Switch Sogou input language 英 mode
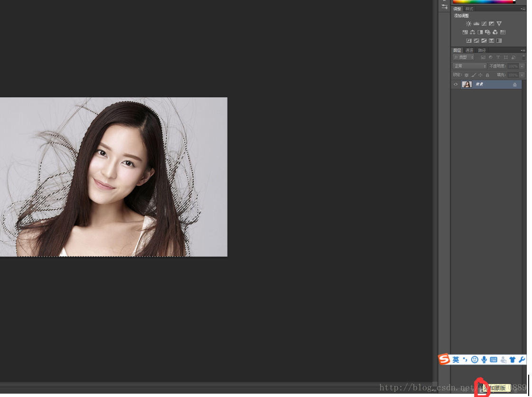The width and height of the screenshot is (532, 397). pos(456,359)
